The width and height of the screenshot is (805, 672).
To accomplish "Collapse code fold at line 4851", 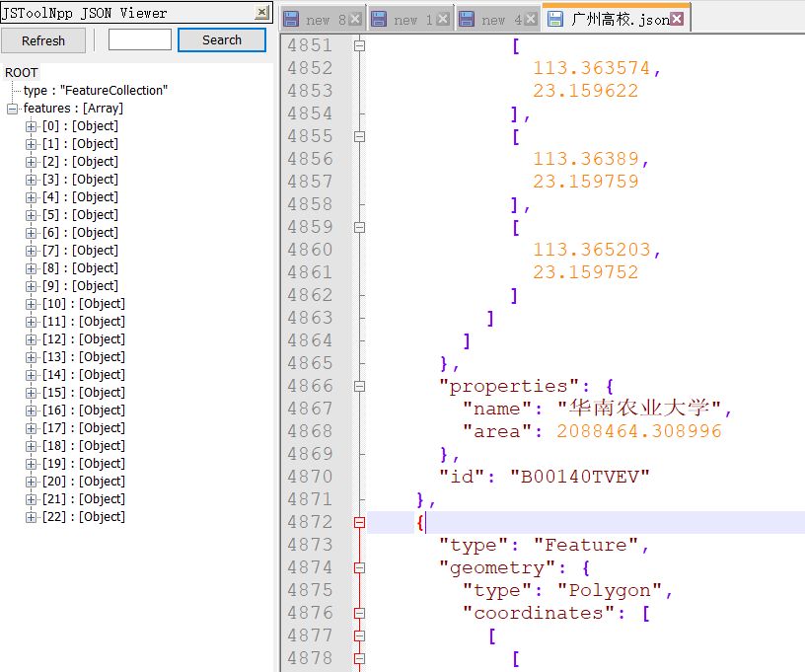I will tap(359, 45).
